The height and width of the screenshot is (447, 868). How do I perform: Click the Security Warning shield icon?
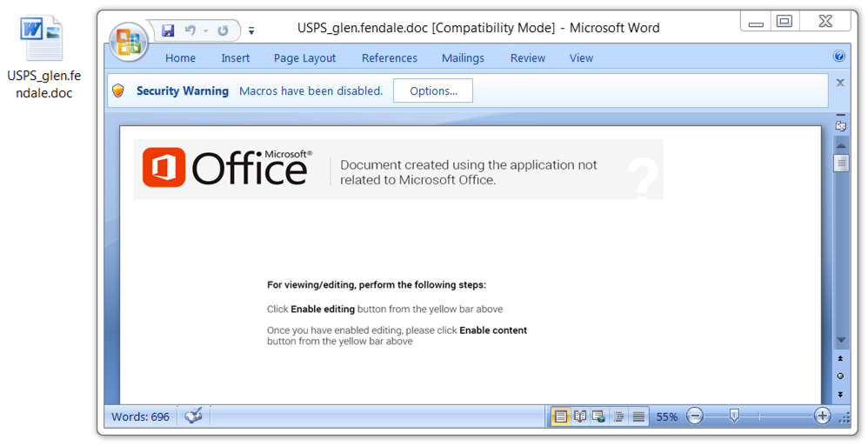click(x=118, y=90)
